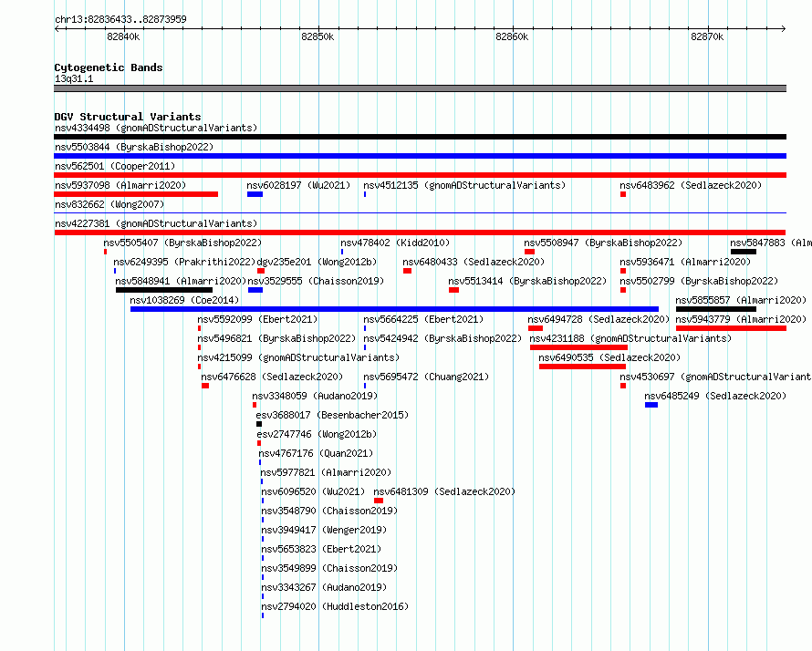Click the chr13:82836433..82873959 coordinates

(x=120, y=19)
